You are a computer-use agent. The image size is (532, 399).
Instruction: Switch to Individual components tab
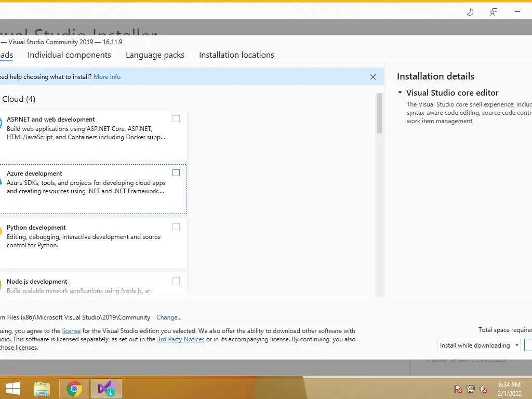point(69,55)
